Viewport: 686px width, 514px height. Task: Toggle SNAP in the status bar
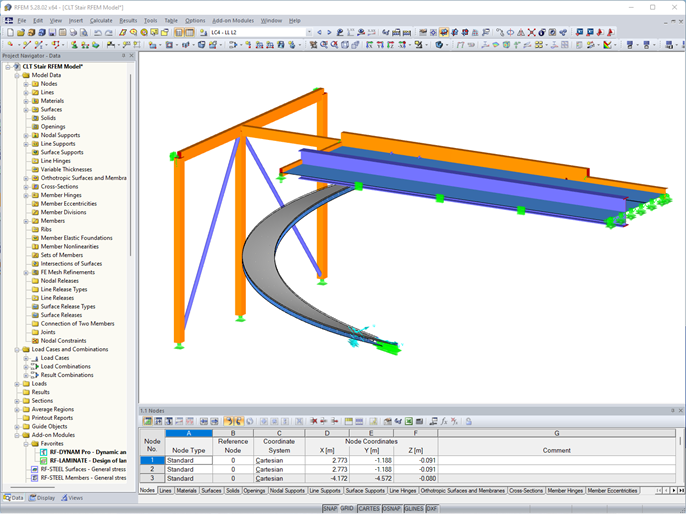330,509
